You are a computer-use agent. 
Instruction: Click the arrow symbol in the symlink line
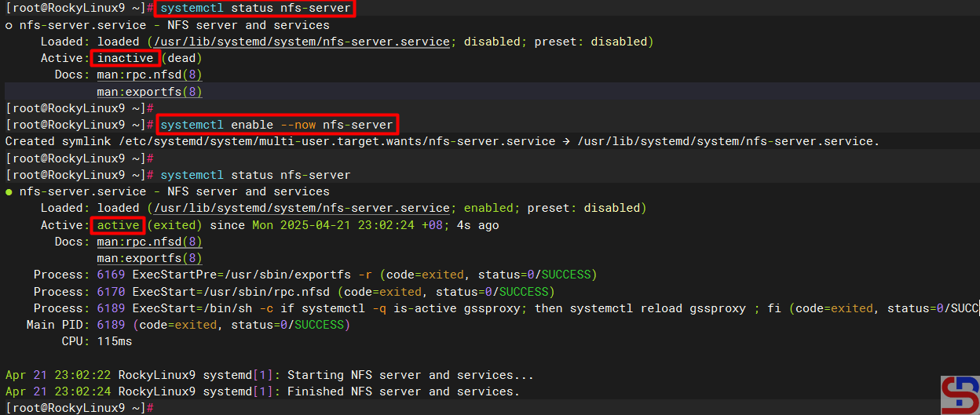click(566, 141)
